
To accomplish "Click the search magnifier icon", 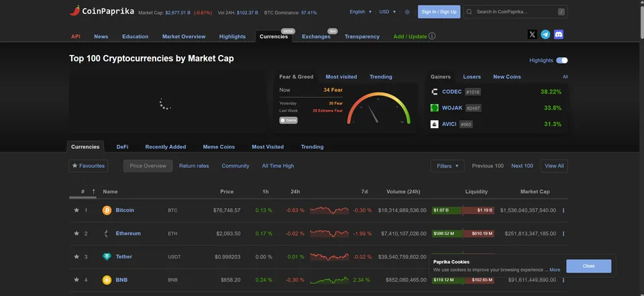I will pyautogui.click(x=470, y=12).
